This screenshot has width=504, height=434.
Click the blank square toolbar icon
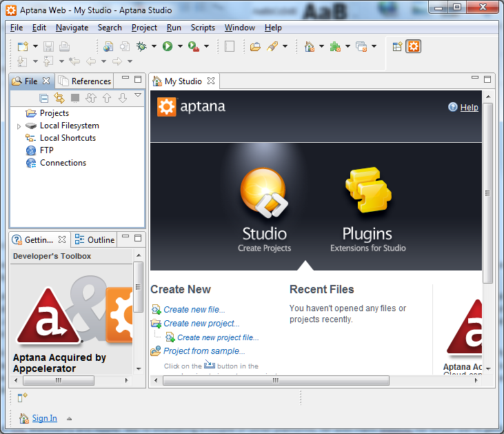click(x=230, y=47)
